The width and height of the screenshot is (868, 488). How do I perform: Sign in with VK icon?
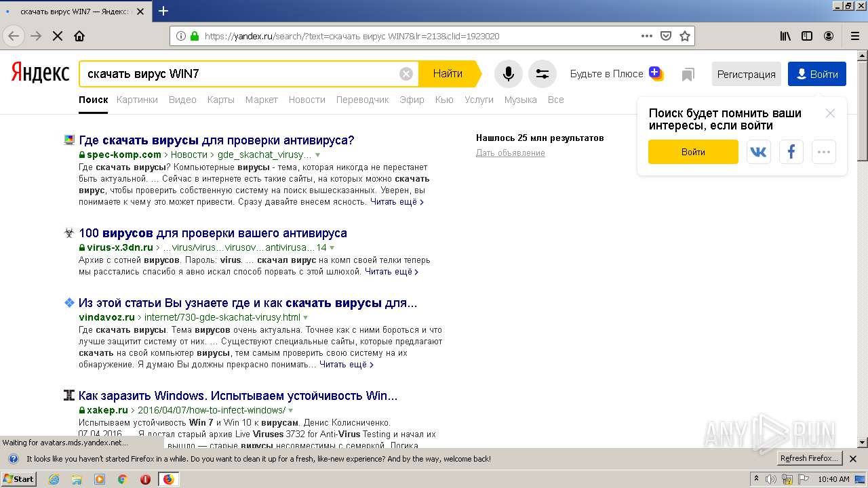click(759, 152)
